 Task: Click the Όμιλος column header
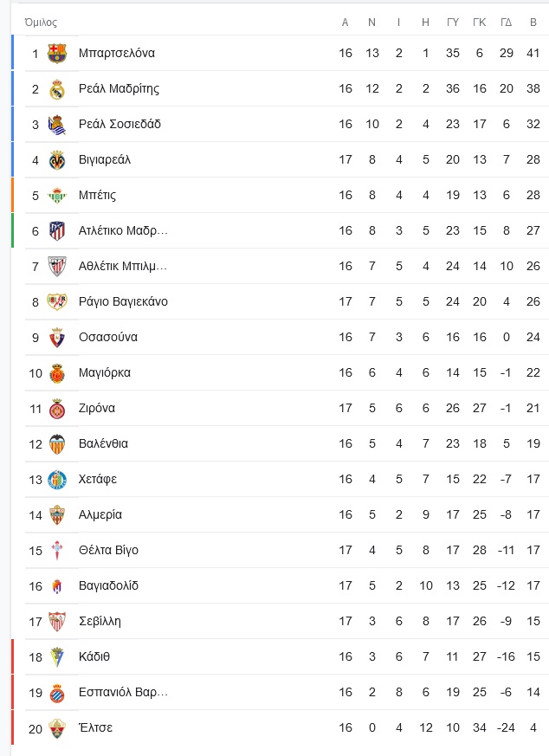pyautogui.click(x=41, y=23)
